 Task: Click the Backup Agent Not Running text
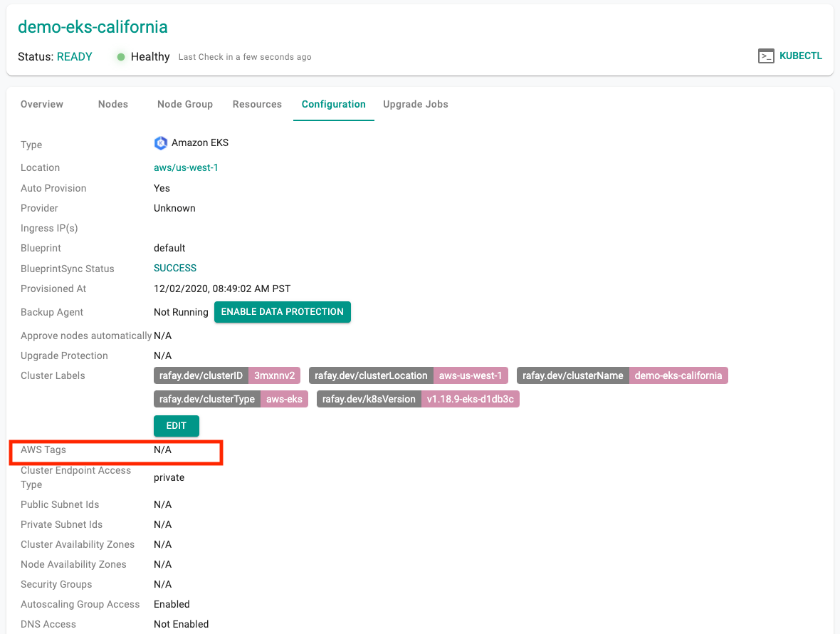click(181, 313)
